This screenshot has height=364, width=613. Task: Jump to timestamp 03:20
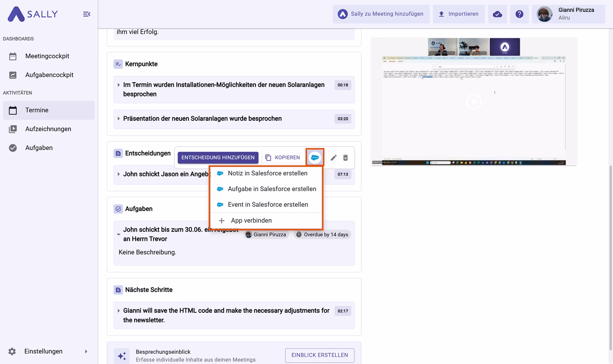point(343,119)
